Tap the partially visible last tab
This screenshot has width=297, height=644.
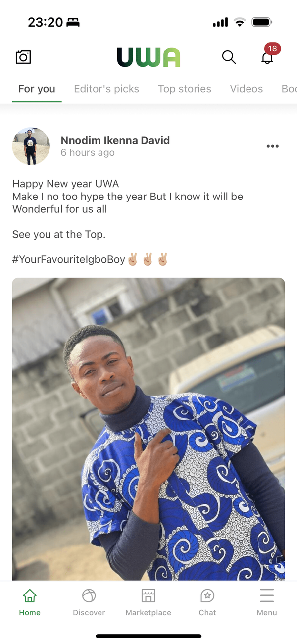[x=289, y=89]
